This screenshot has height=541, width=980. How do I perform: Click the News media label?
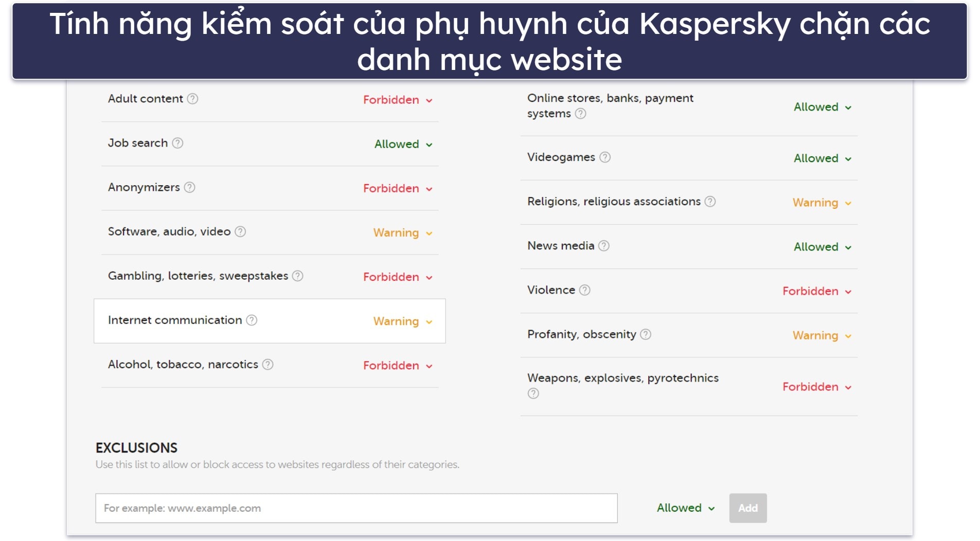tap(560, 246)
